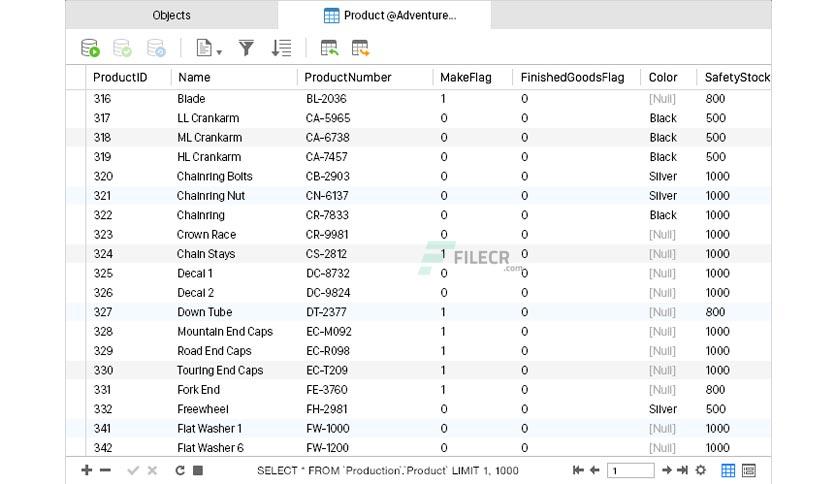Switch to grid view
836x484 pixels.
click(x=728, y=470)
